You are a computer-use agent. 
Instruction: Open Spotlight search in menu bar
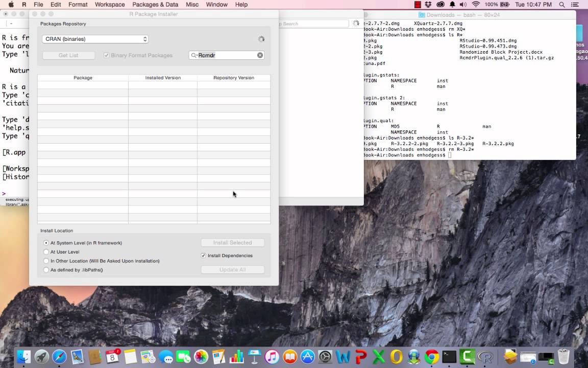(x=562, y=5)
